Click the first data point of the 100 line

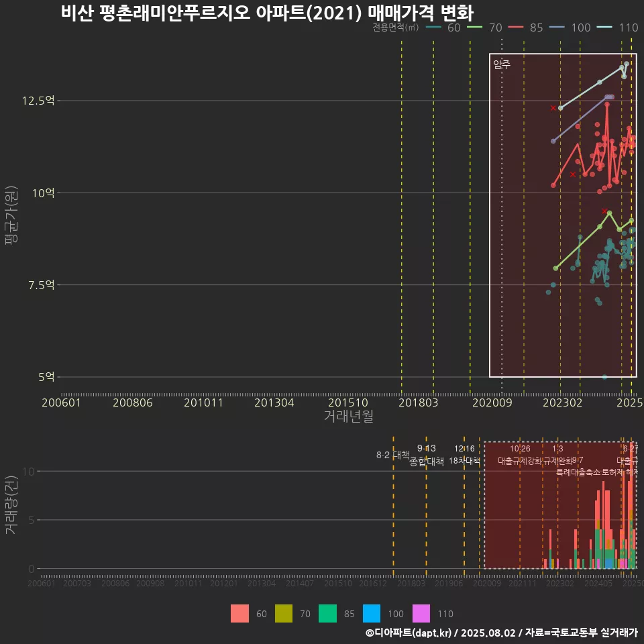(553, 142)
